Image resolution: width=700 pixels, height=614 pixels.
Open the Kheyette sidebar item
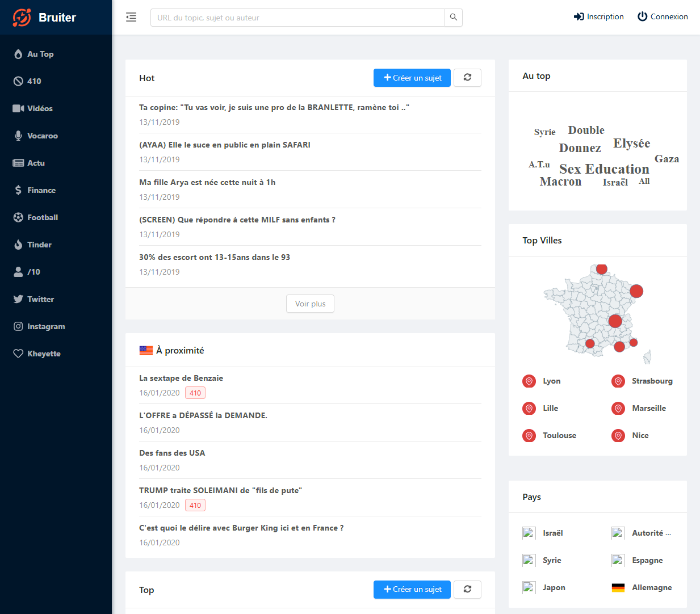point(44,354)
